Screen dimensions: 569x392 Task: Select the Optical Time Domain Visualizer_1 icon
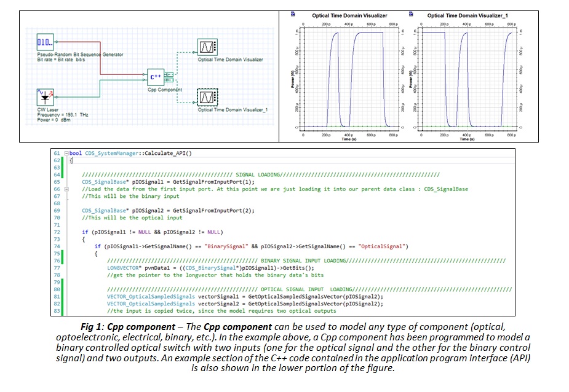206,98
